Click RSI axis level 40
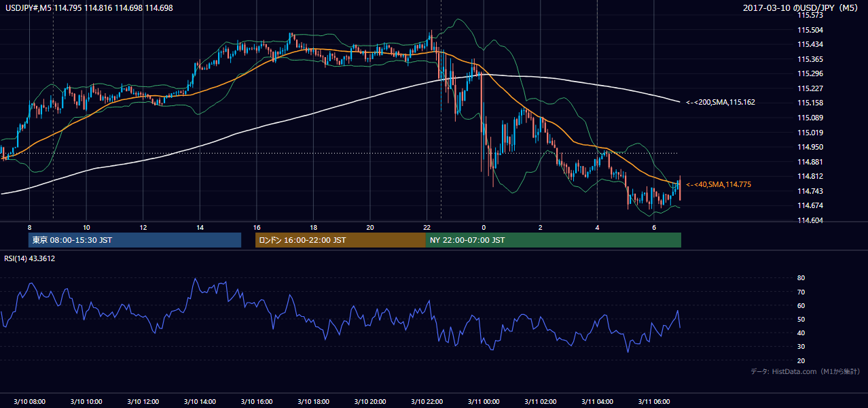The width and height of the screenshot is (868, 408). tap(801, 333)
